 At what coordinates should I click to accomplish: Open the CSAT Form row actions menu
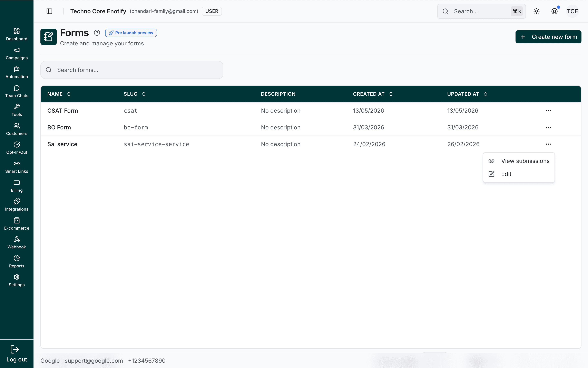548,110
